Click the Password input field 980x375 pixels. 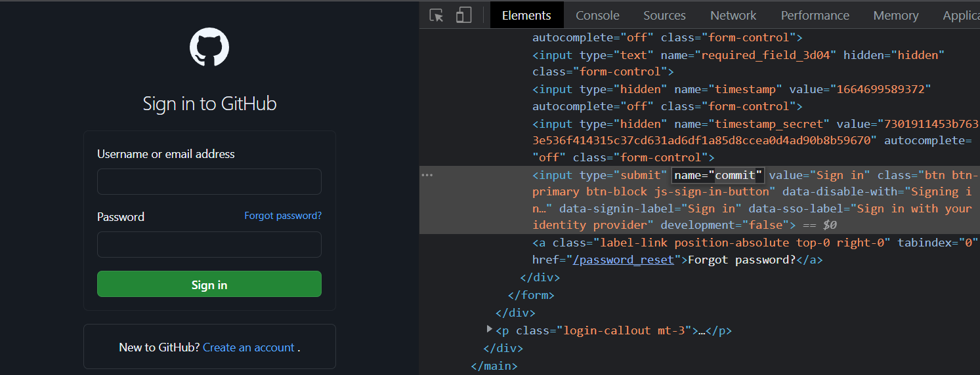pyautogui.click(x=209, y=245)
